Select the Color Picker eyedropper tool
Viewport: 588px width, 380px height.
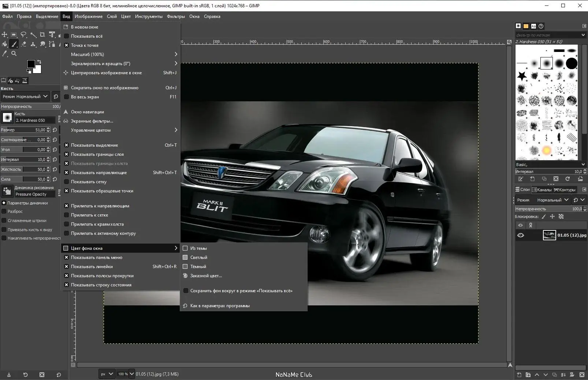(x=4, y=54)
